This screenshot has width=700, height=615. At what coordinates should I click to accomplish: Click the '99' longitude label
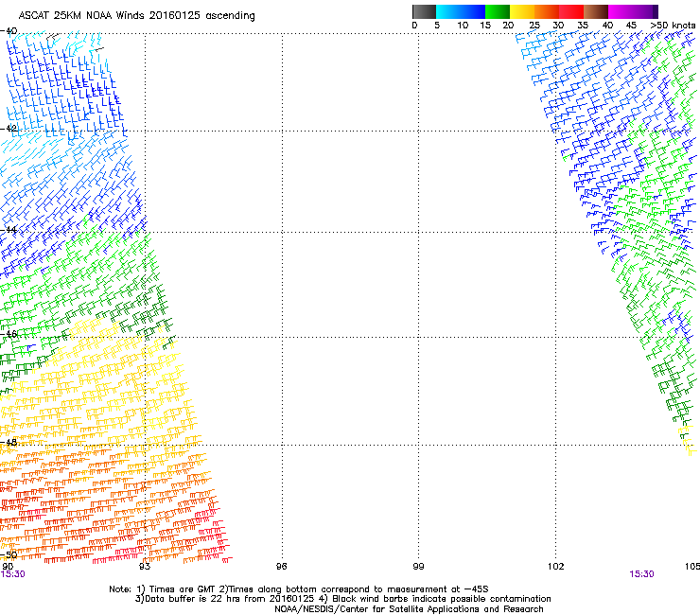[418, 567]
